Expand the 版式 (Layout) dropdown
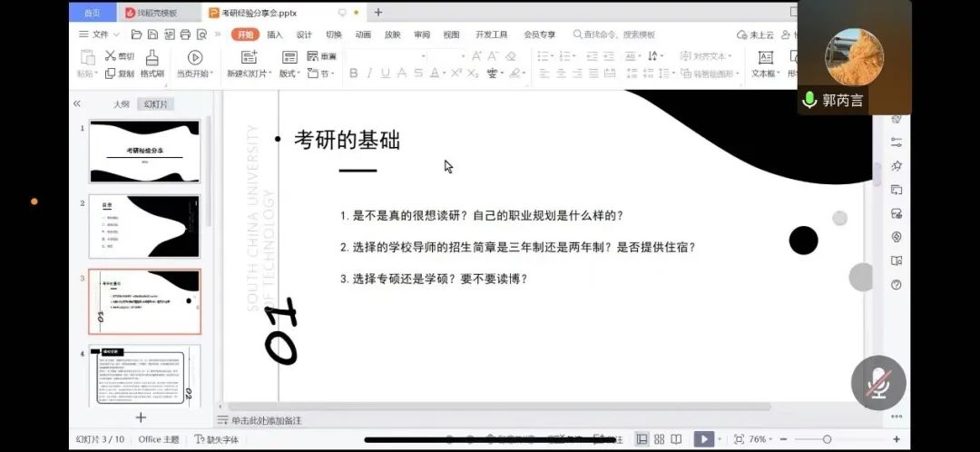 pos(289,74)
